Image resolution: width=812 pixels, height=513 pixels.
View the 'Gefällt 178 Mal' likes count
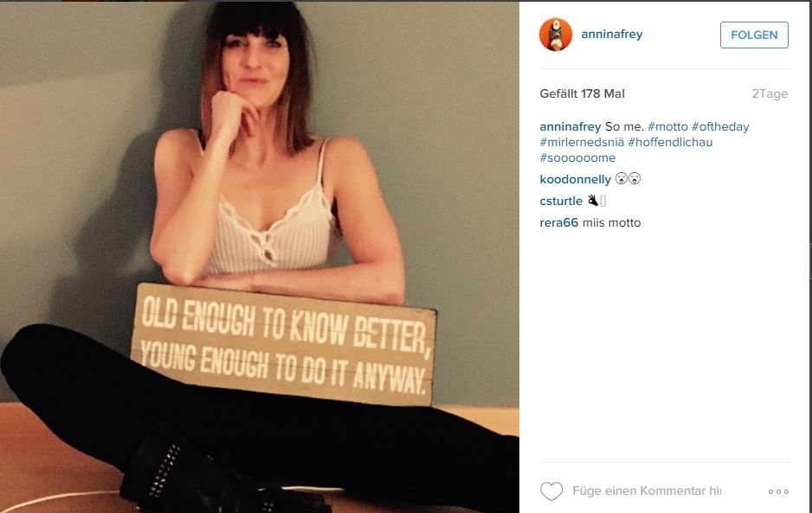(x=582, y=93)
